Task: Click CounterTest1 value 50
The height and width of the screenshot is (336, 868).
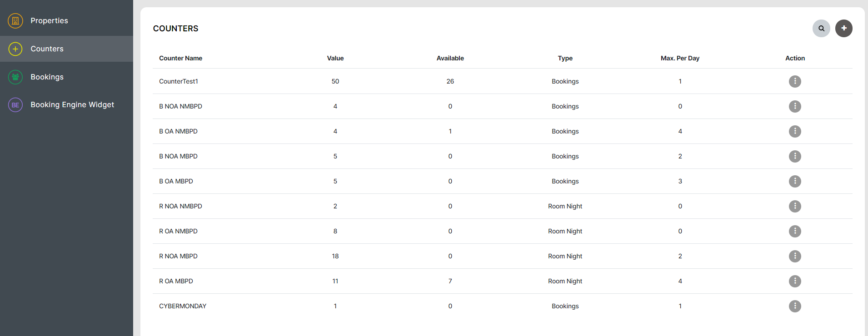Action: pyautogui.click(x=335, y=81)
